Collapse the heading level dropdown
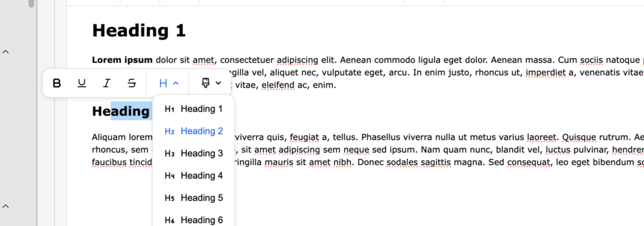Screen dimensions: 644x226 (x=169, y=84)
